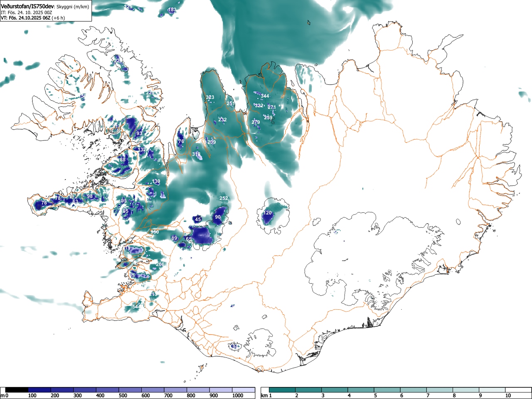Click the 100–200 m dark navy legend swatch
532x399 pixels.
[39, 390]
